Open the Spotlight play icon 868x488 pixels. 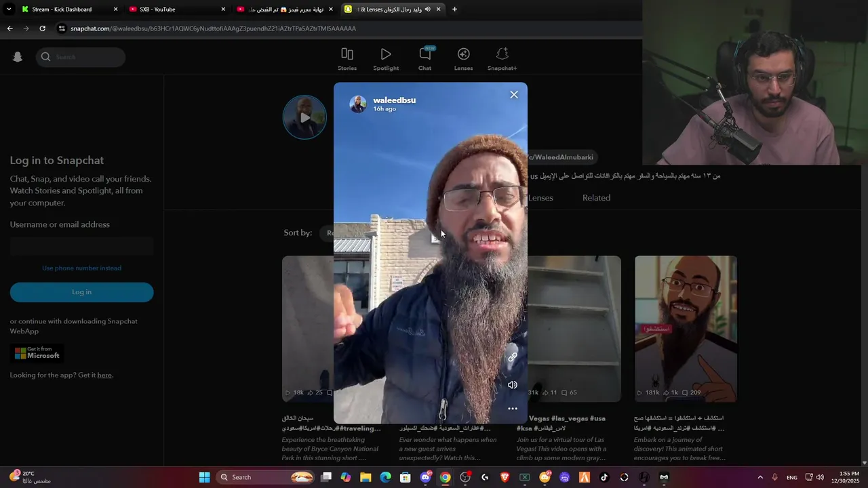coord(386,54)
